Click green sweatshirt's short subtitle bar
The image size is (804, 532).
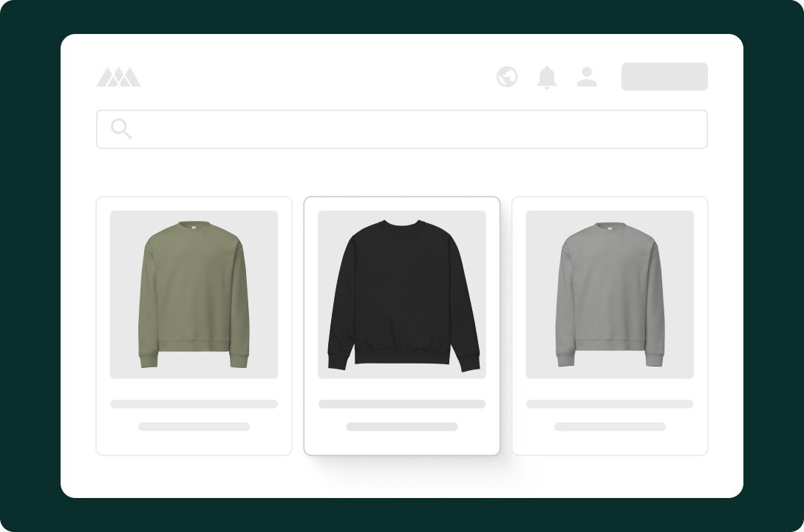click(194, 427)
